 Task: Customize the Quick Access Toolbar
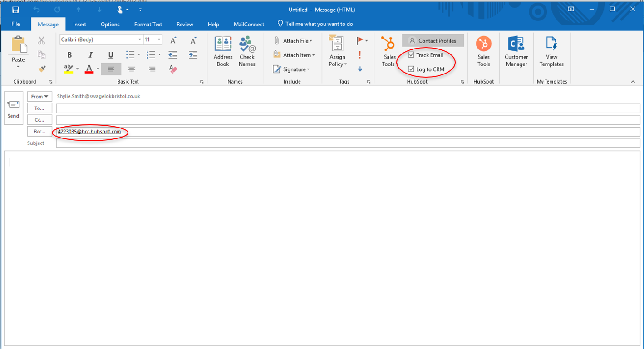click(x=140, y=10)
